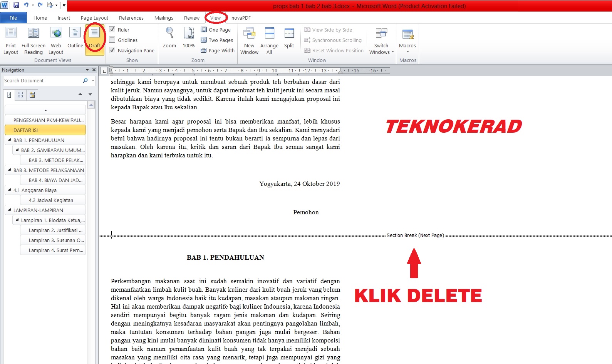Switch to the References tab

[131, 18]
